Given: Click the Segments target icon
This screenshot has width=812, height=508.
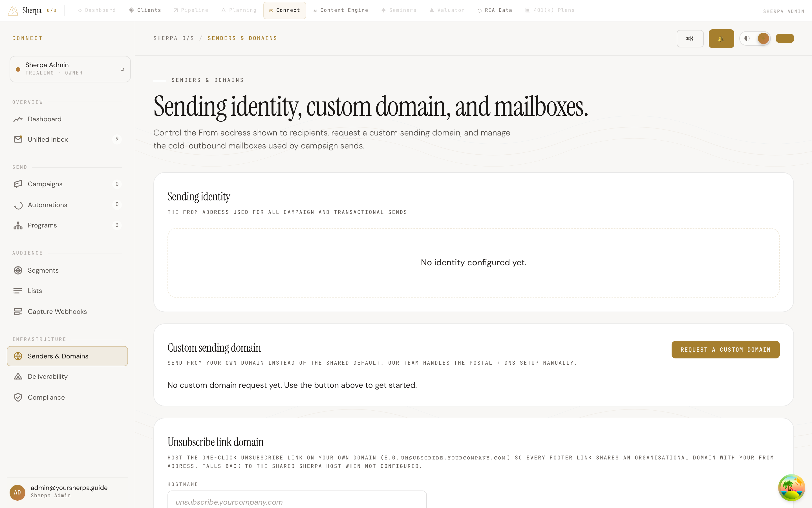Looking at the screenshot, I should click(x=18, y=270).
